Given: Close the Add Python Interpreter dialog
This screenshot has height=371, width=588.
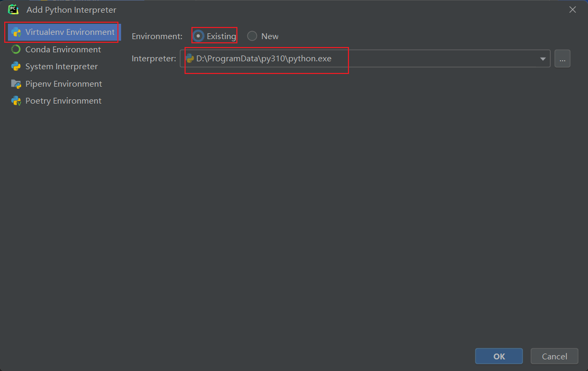Looking at the screenshot, I should pos(572,10).
